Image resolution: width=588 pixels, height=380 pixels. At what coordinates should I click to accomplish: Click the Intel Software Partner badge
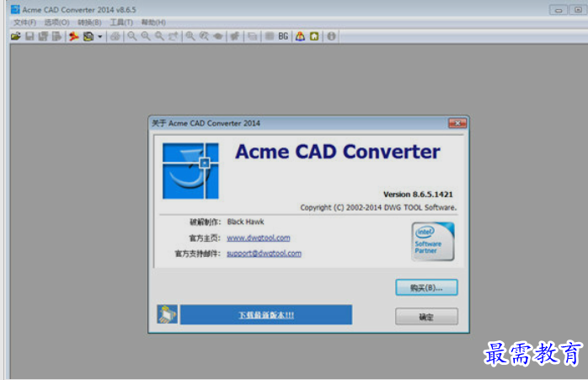433,242
